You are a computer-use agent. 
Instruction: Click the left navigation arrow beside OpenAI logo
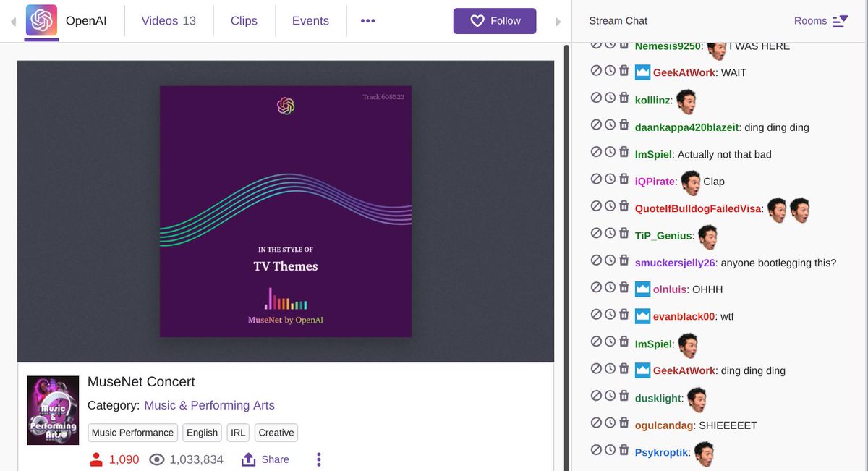coord(13,22)
